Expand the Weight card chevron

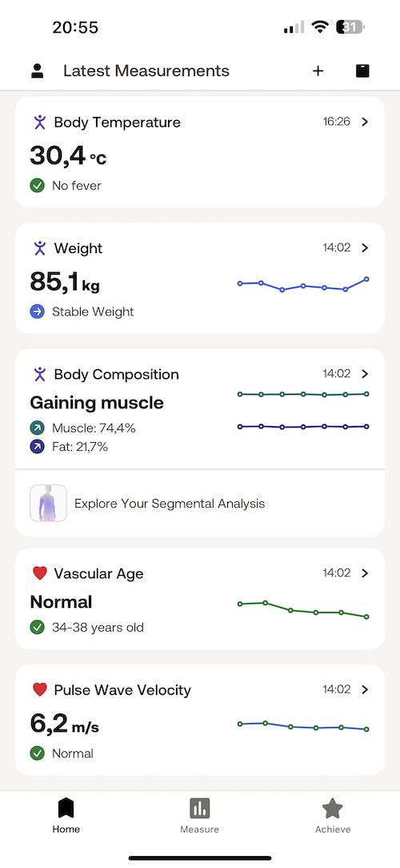[365, 248]
